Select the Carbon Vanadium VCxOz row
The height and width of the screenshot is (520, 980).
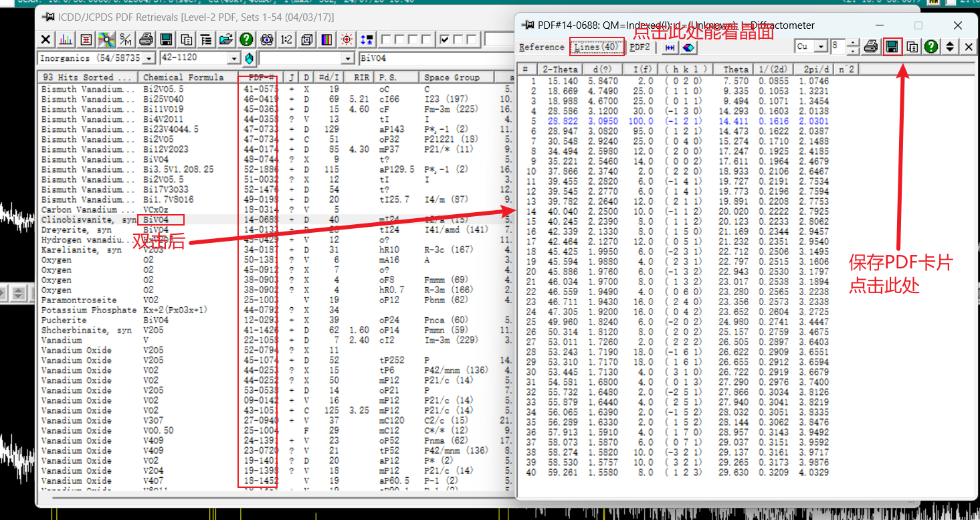[276, 209]
